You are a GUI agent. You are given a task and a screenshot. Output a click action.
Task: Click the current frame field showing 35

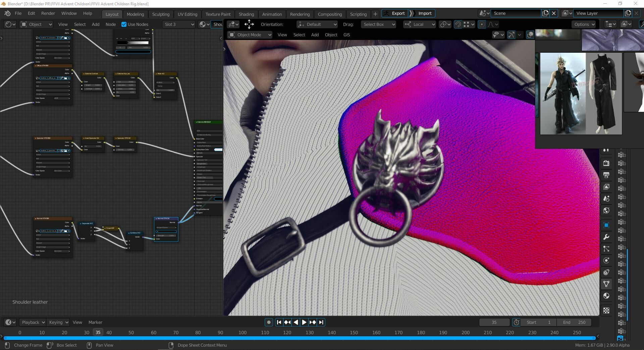point(494,322)
